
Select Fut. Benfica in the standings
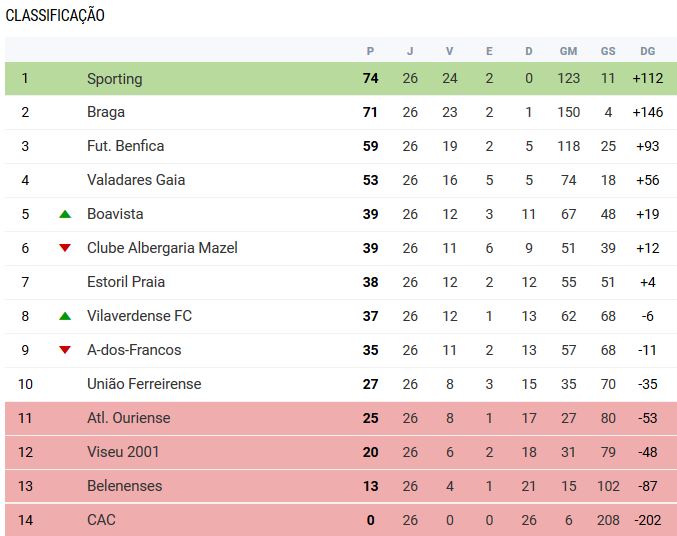pos(125,146)
